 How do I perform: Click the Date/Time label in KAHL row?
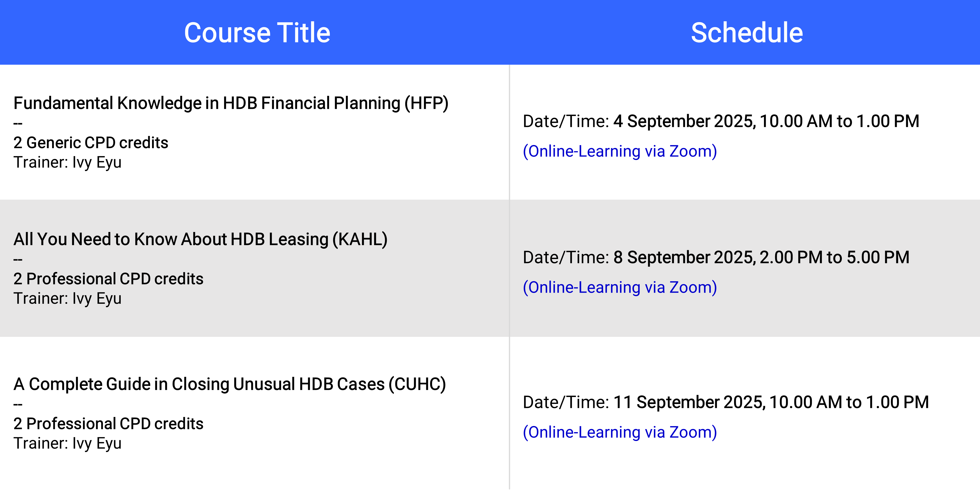tap(566, 257)
